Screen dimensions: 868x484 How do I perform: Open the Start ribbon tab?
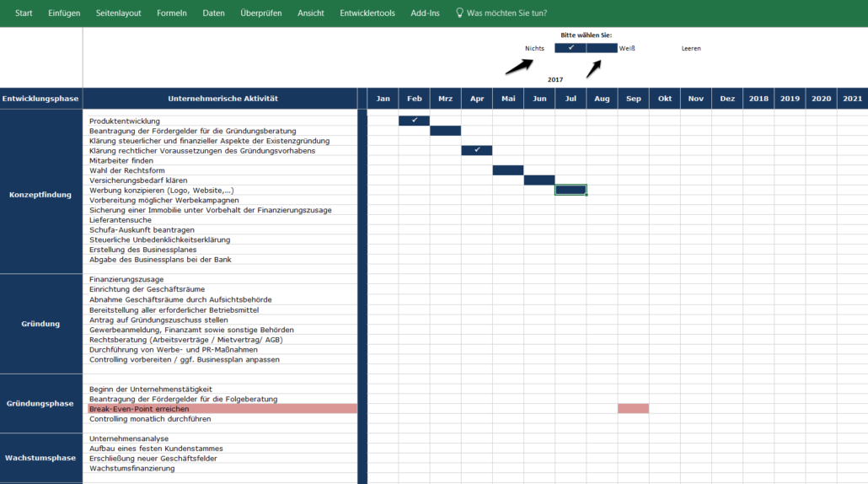pos(24,13)
